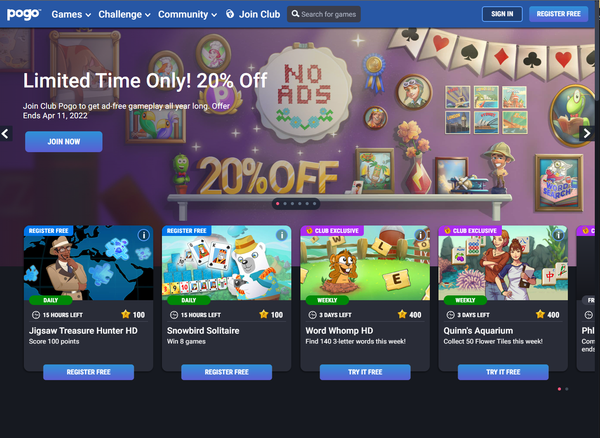Go to previous banner slide arrow

click(6, 134)
